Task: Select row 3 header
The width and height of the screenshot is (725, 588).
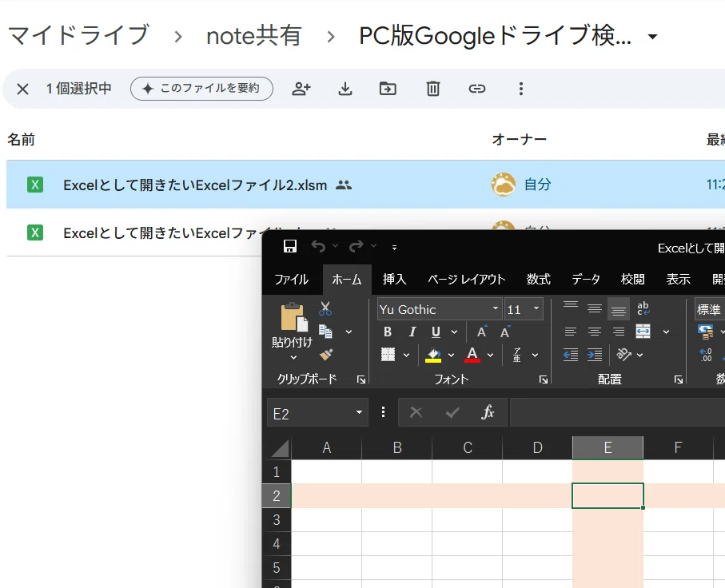Action: [x=277, y=519]
